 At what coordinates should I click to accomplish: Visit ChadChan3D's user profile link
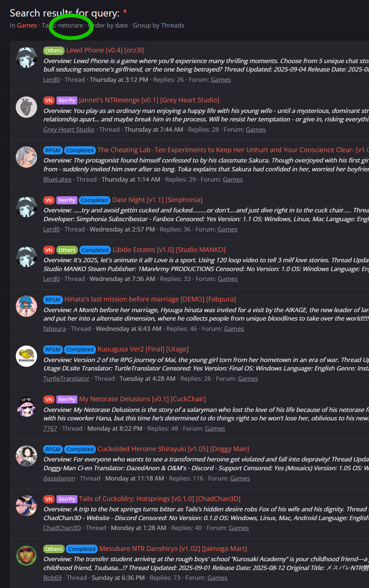click(62, 528)
